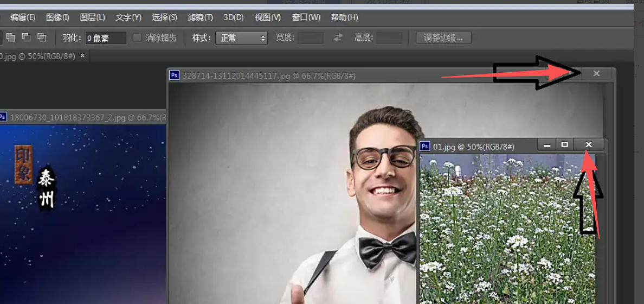Select the Add to selection mode icon
The image size is (644, 304).
point(11,37)
